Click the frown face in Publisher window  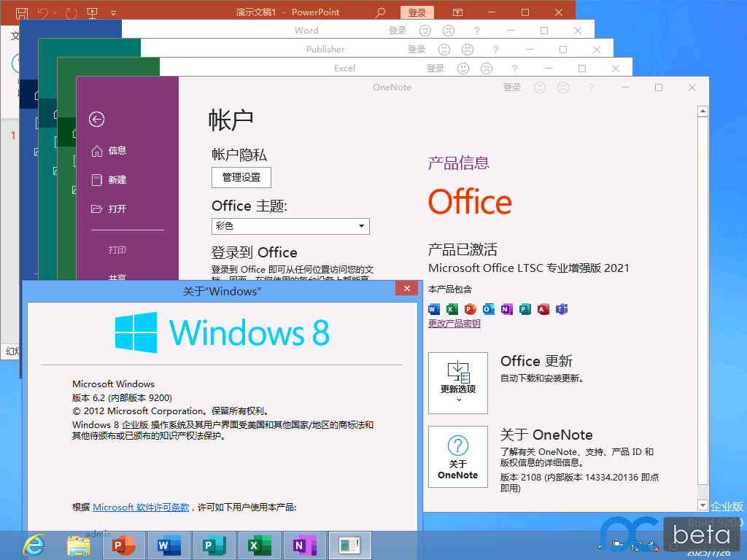pos(468,50)
